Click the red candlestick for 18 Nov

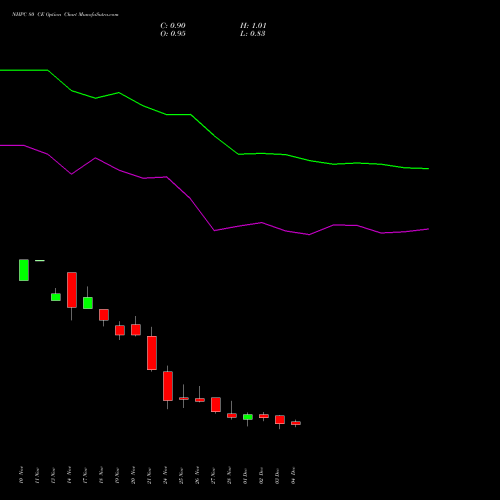coord(104,315)
